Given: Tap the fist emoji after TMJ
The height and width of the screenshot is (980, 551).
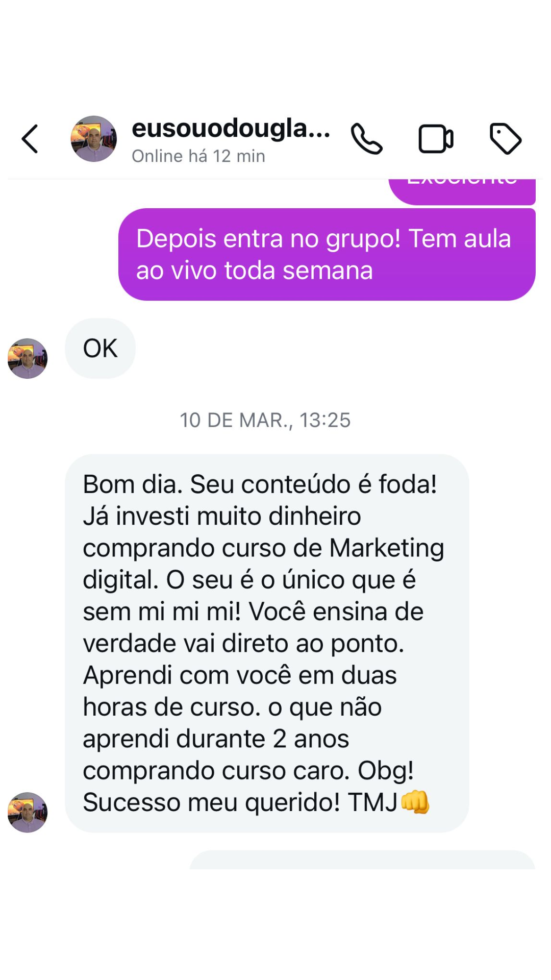Looking at the screenshot, I should (x=415, y=802).
